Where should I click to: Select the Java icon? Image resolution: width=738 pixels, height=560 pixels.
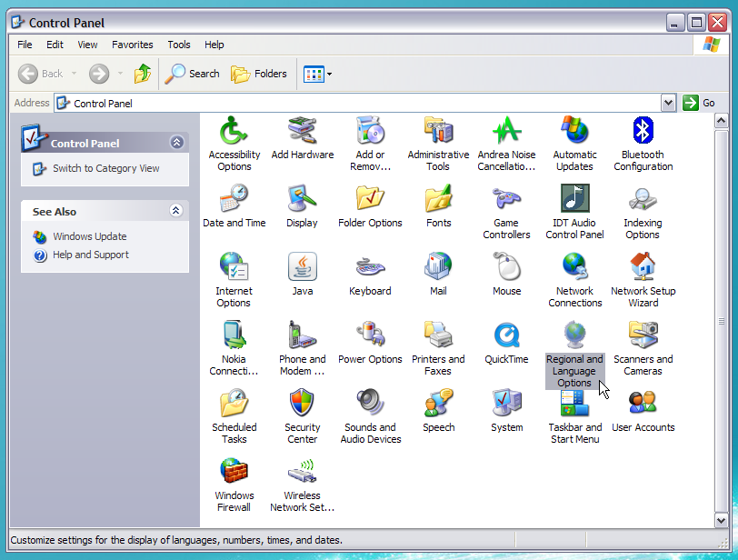click(302, 267)
